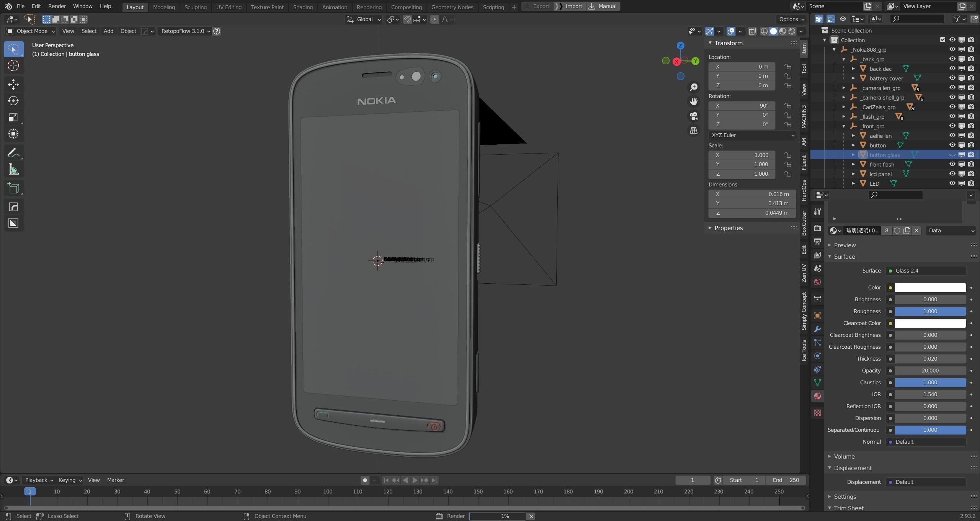Open the File menu
The image size is (980, 521).
pyautogui.click(x=21, y=7)
